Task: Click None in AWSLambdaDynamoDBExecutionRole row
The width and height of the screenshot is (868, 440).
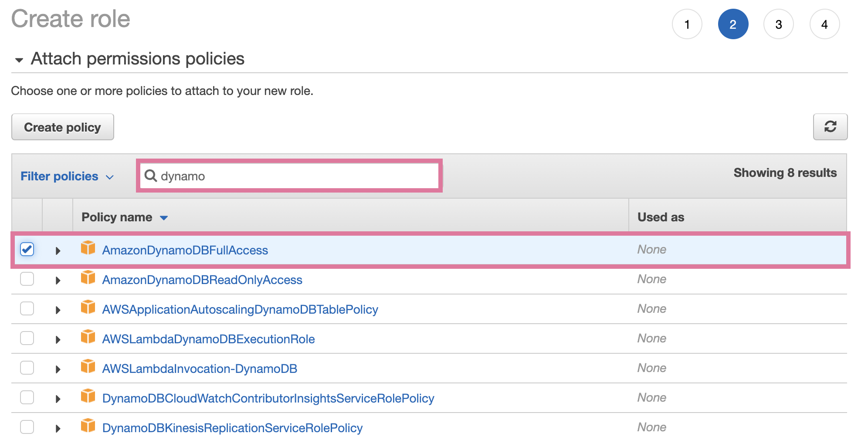Action: (652, 338)
